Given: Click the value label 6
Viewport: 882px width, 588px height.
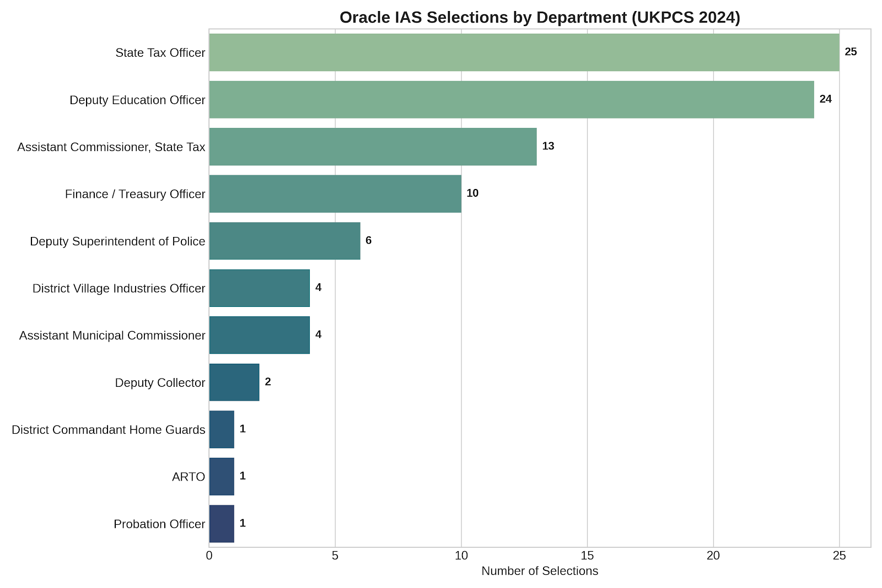Looking at the screenshot, I should (369, 240).
